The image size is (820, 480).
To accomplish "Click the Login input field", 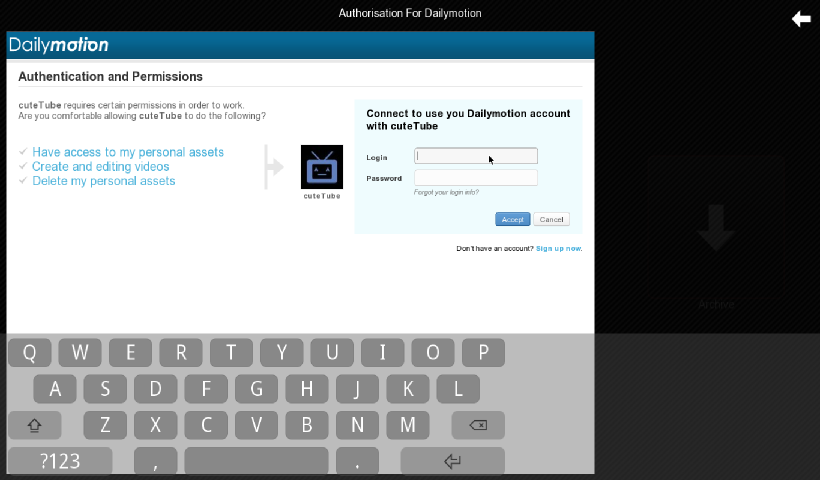I will click(476, 156).
